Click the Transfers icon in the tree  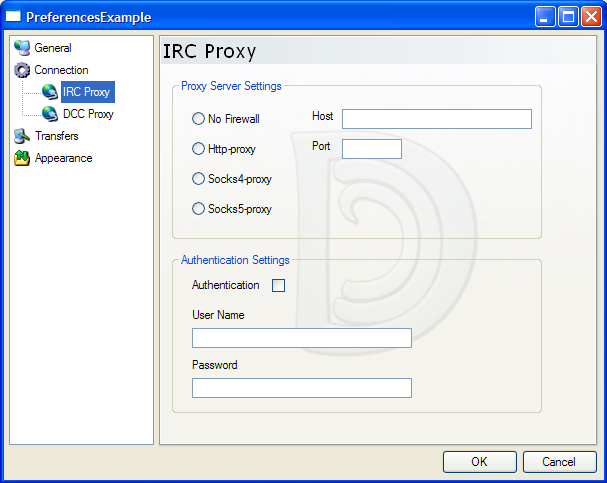[x=22, y=136]
